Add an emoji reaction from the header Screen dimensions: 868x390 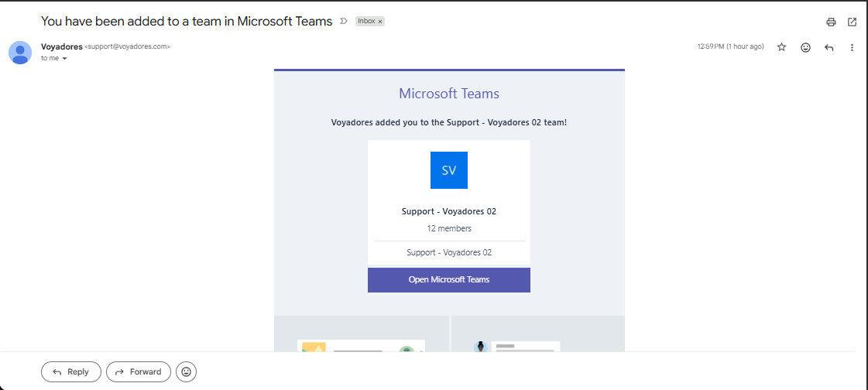(x=805, y=47)
